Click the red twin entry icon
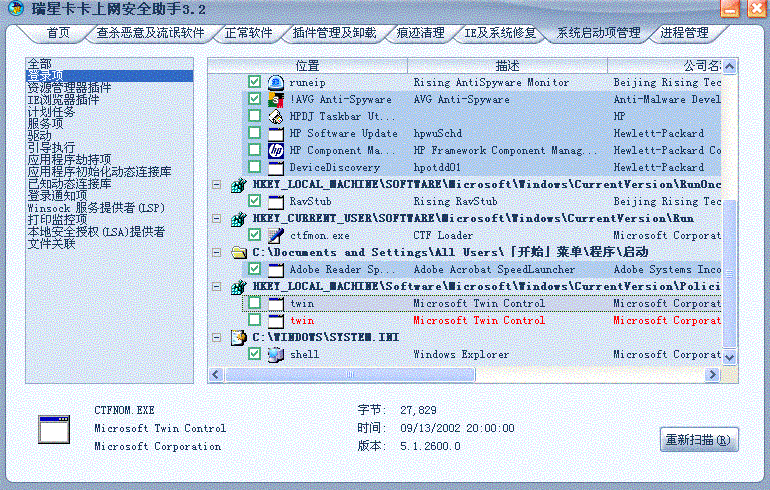Screen dimensions: 770x490 coord(275,321)
